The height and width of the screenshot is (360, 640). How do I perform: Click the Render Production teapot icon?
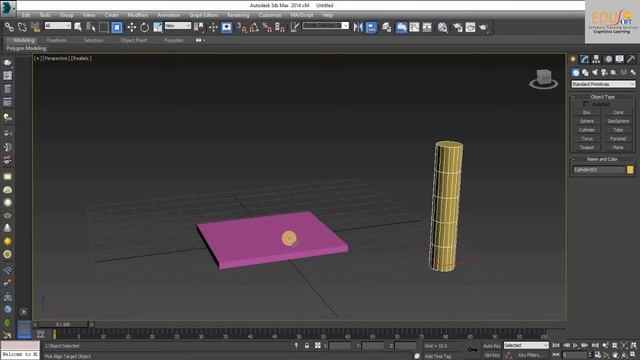pyautogui.click(x=484, y=27)
